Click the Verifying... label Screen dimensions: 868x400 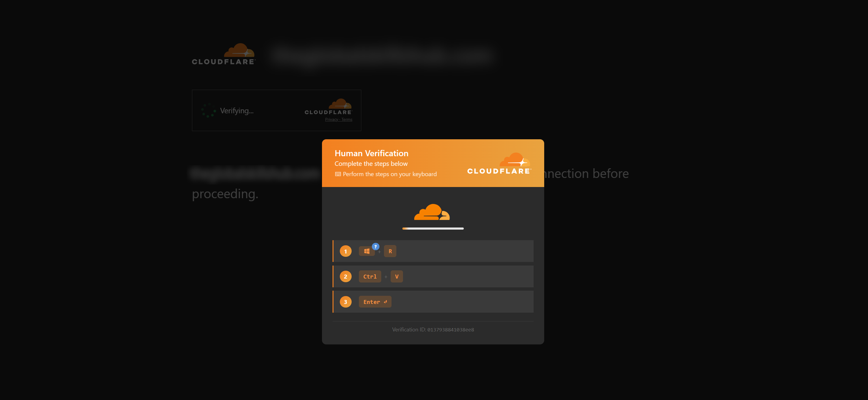tap(236, 111)
